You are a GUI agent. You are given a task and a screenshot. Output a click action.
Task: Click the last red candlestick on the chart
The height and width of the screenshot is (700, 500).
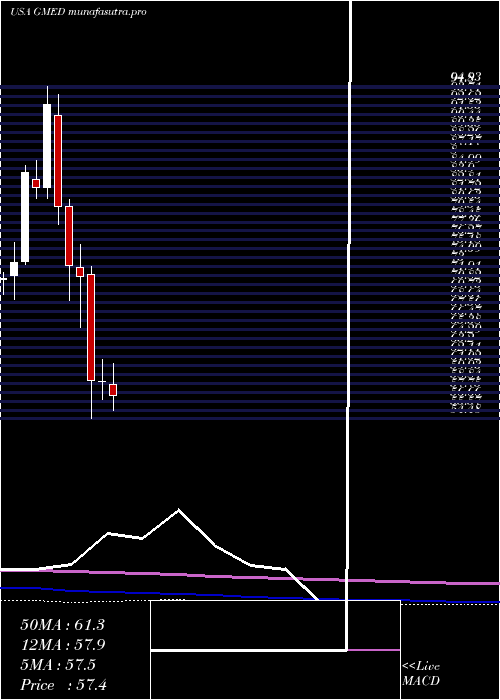113,390
